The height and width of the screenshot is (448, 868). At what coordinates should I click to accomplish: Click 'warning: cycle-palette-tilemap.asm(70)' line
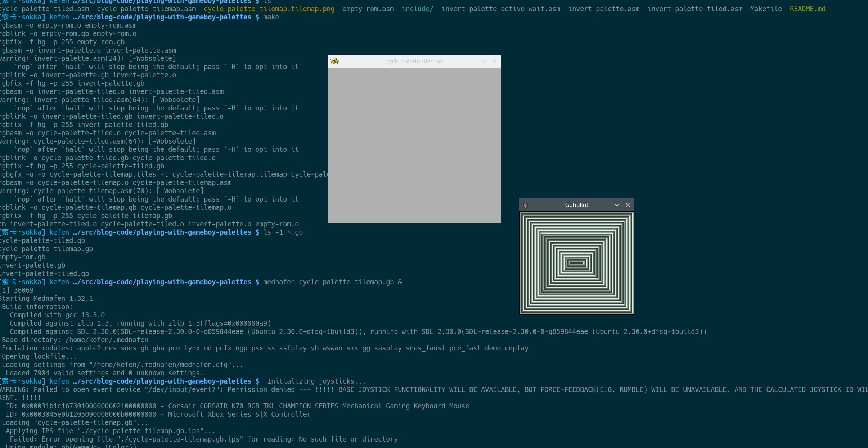click(102, 191)
